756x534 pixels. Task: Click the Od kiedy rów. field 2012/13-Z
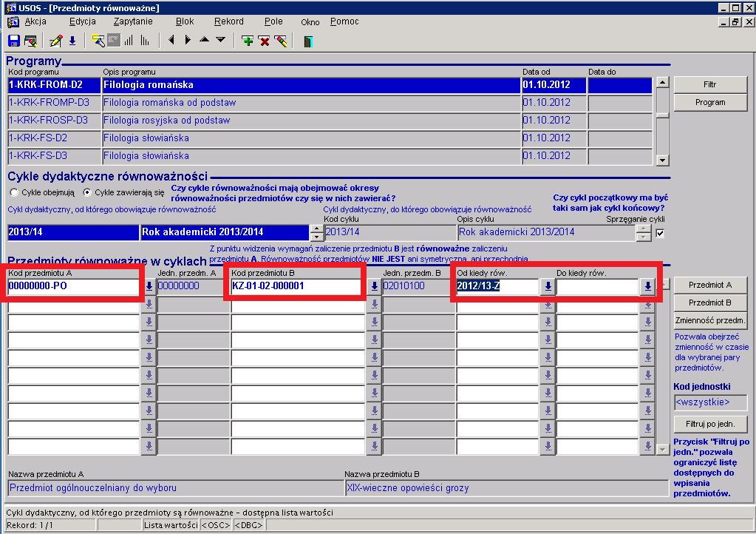497,286
